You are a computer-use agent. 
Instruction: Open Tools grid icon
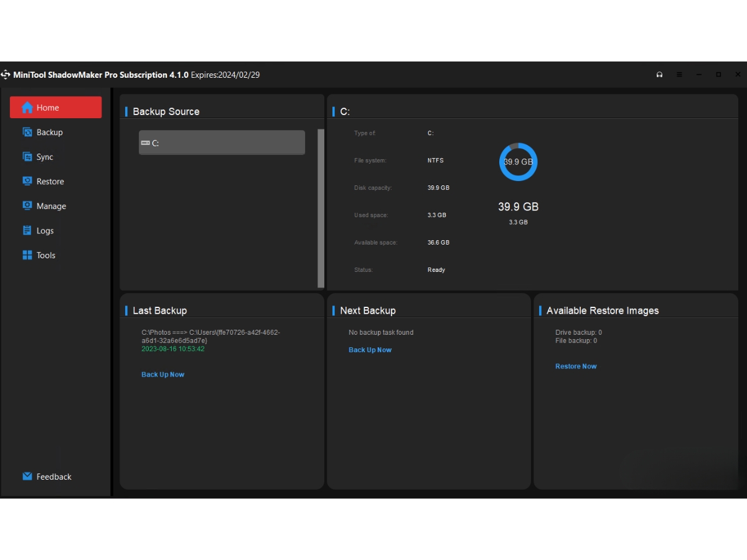(27, 255)
